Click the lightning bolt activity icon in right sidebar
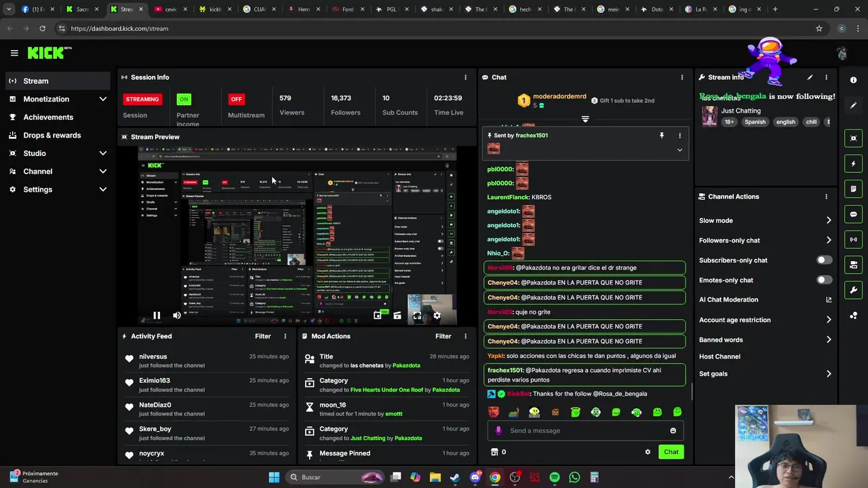The width and height of the screenshot is (868, 488). [x=854, y=163]
